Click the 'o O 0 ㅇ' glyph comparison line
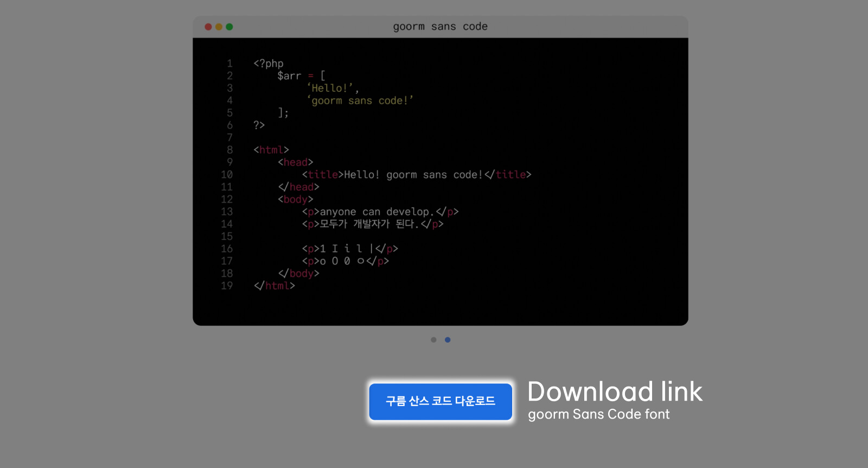The width and height of the screenshot is (868, 468). coord(346,261)
